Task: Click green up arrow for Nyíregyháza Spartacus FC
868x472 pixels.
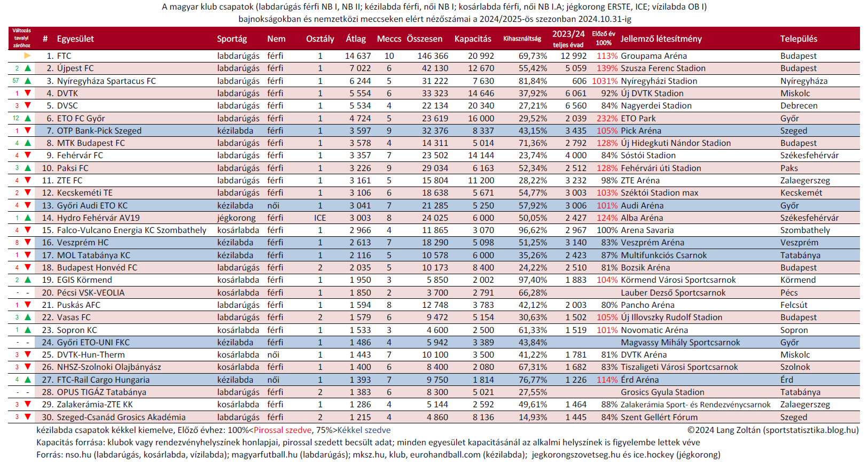Action: pos(28,81)
